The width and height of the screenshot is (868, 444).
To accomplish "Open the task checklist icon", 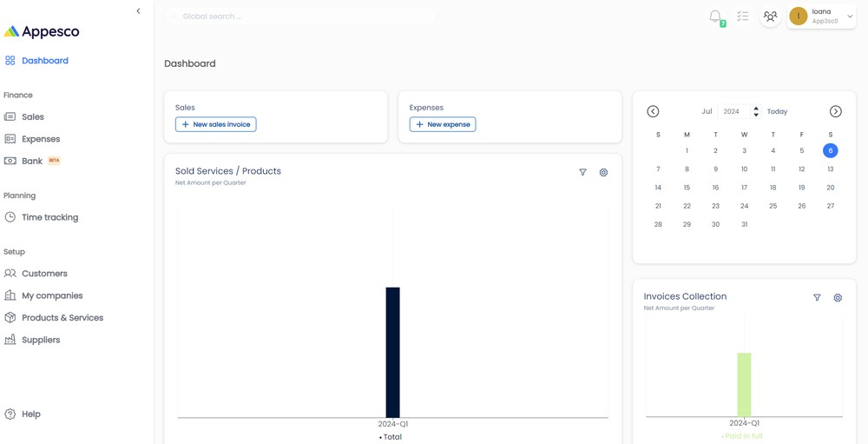I will coord(742,17).
